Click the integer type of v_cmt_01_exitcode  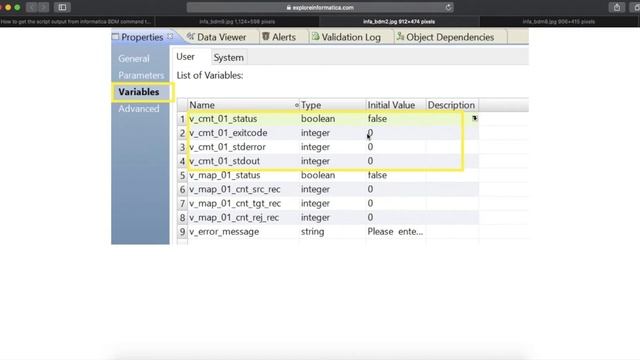315,133
